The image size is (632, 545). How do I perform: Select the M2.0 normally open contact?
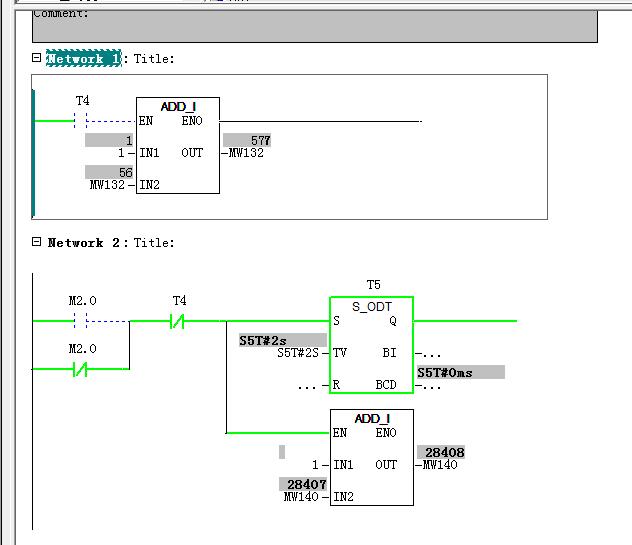click(x=81, y=321)
